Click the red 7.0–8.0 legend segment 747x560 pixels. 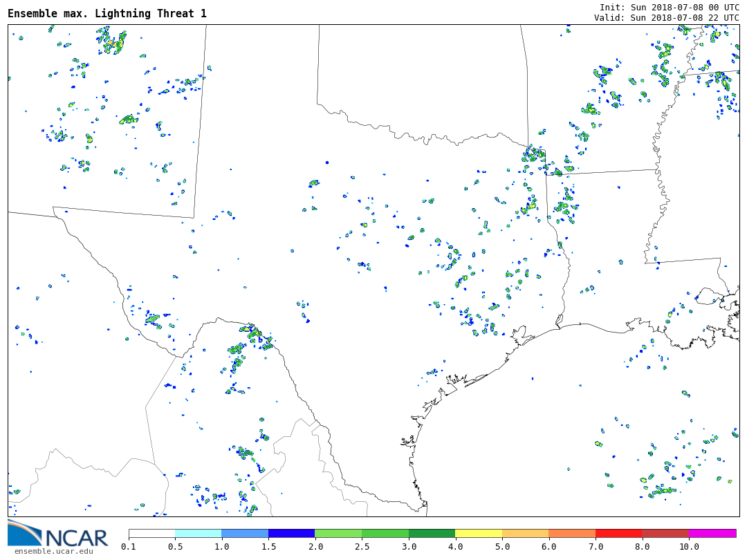619,533
